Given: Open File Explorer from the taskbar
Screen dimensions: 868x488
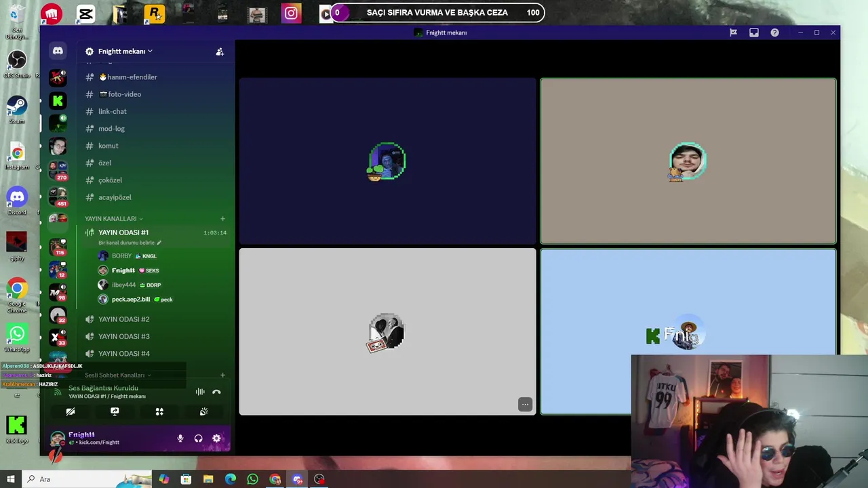Looking at the screenshot, I should (208, 479).
